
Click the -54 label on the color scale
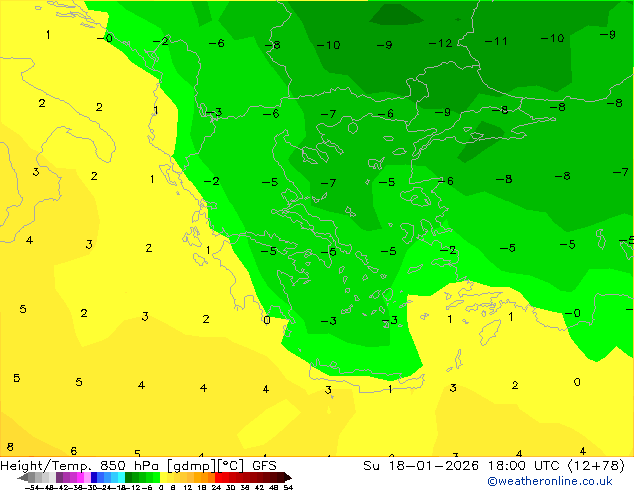pyautogui.click(x=32, y=487)
